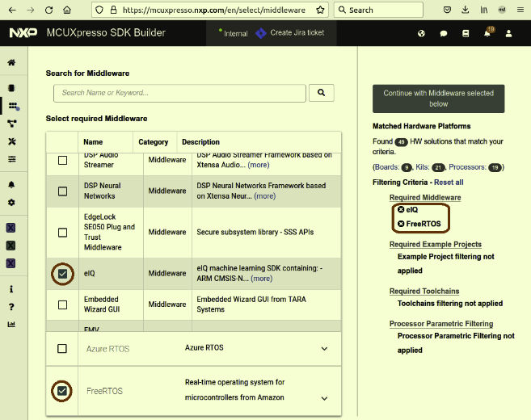The image size is (531, 420).
Task: Open the connected-nodes diagram icon in sidebar
Action: pos(12,124)
